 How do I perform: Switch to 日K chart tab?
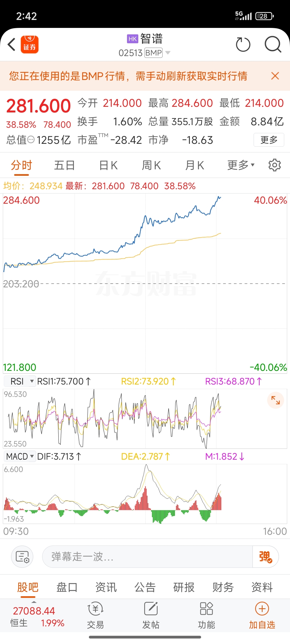(108, 165)
